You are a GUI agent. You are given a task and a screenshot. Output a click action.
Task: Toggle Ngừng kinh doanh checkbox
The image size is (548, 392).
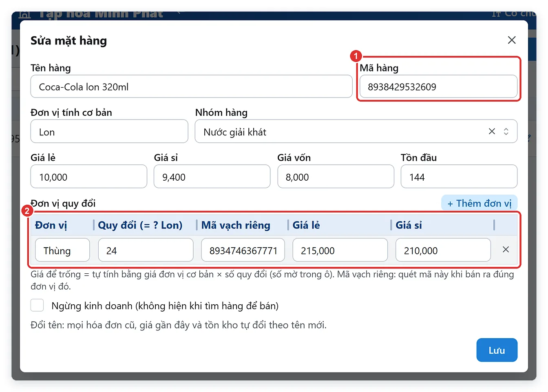coord(37,305)
